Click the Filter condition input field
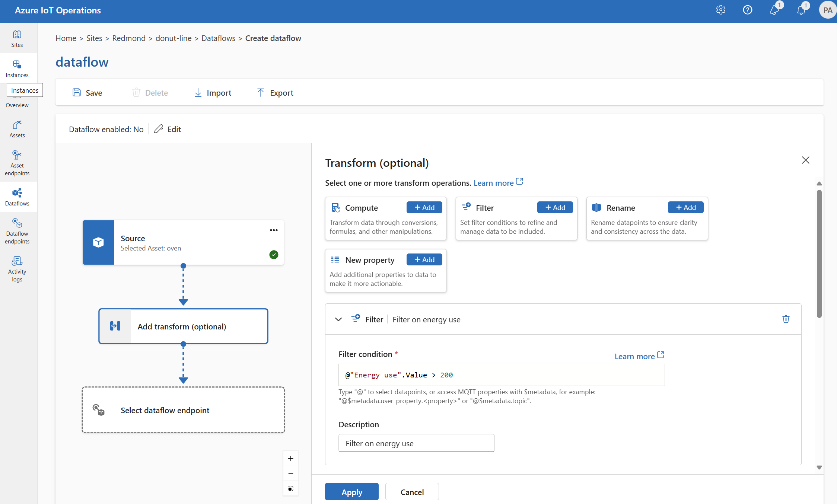Viewport: 837px width, 504px height. click(501, 374)
